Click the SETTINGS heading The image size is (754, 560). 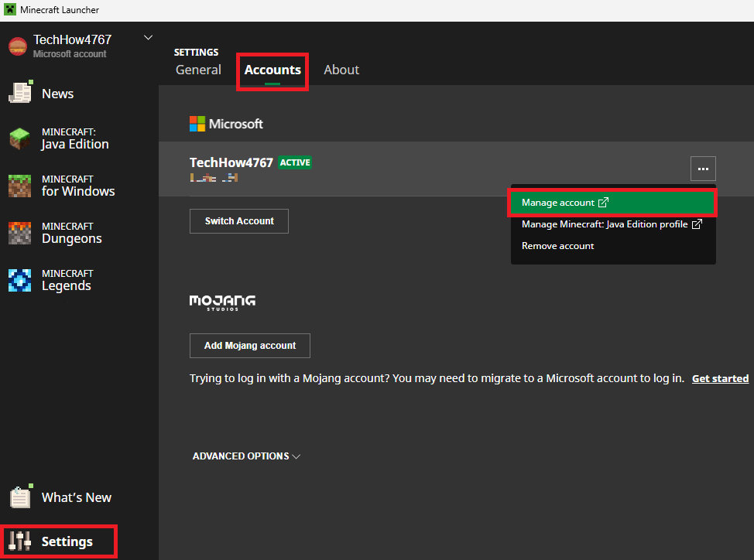[196, 52]
